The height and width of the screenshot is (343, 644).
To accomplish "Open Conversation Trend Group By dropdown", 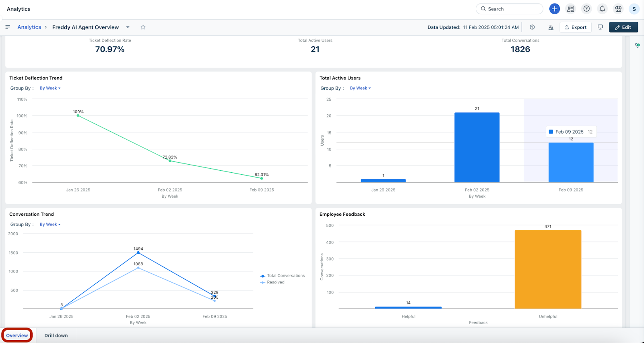I will coord(50,225).
